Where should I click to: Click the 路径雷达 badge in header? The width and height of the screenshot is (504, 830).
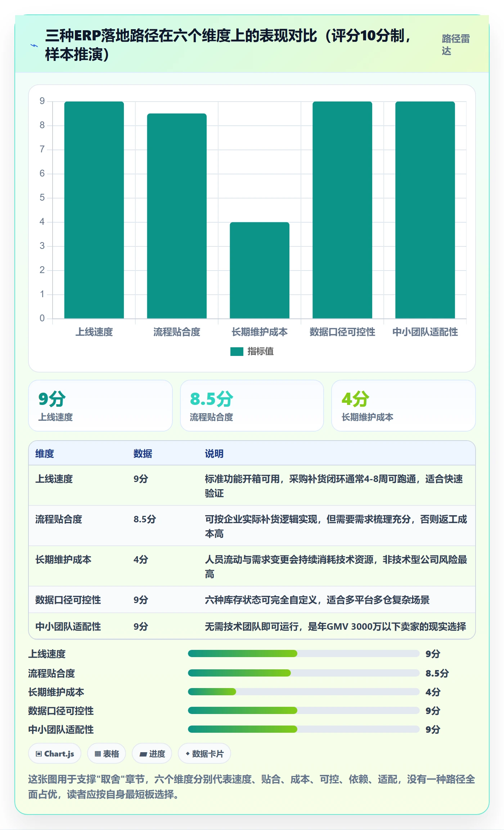(456, 45)
